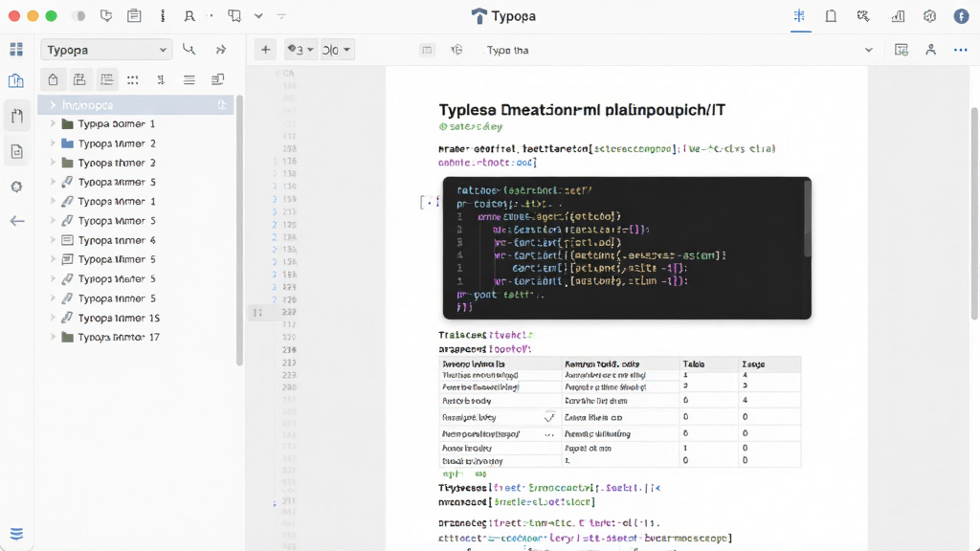Open the horizontal three-dot more menu

[961, 50]
